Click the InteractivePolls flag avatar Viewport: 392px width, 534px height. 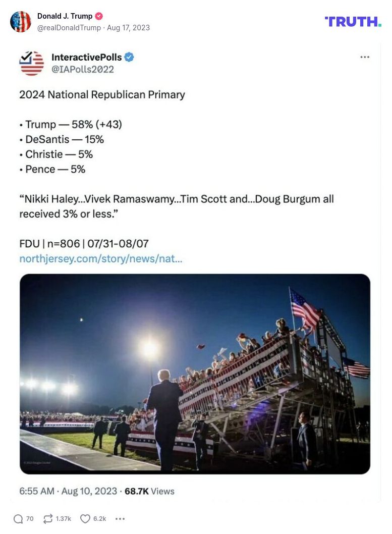point(31,63)
